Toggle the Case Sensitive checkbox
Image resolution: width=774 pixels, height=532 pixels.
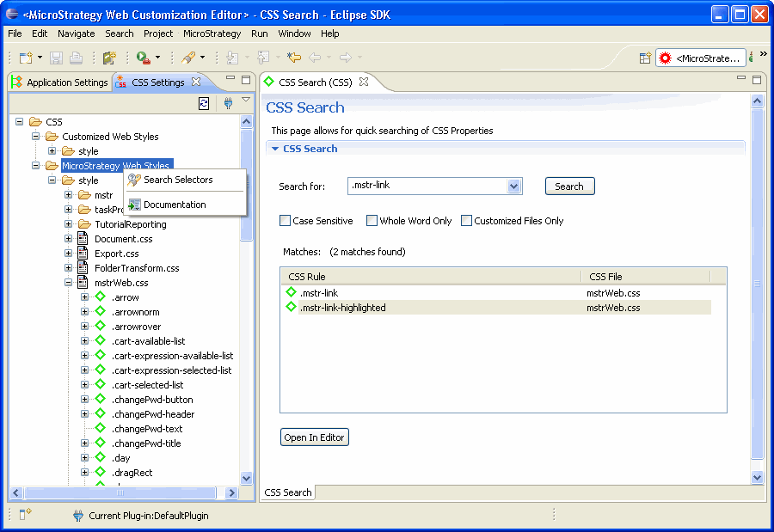tap(285, 221)
